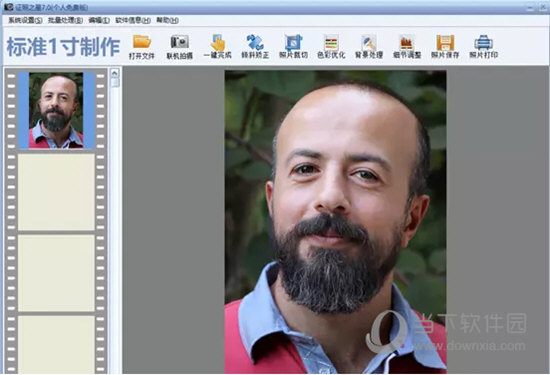Select the second empty filmstrip slot
The height and width of the screenshot is (375, 550).
56,273
